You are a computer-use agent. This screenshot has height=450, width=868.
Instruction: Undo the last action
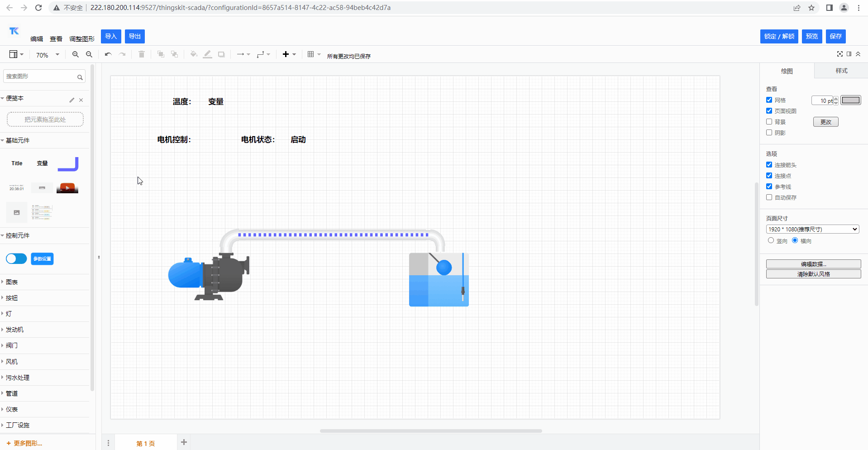pos(108,54)
